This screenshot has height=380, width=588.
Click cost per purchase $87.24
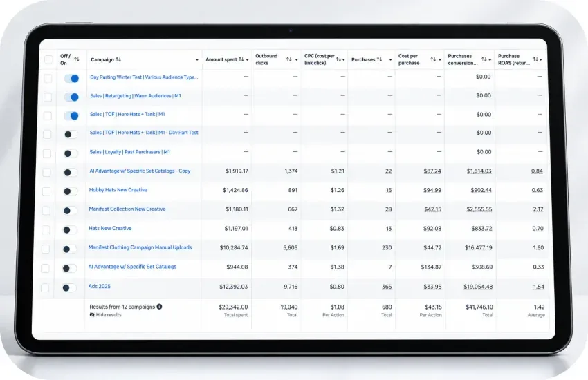point(432,171)
